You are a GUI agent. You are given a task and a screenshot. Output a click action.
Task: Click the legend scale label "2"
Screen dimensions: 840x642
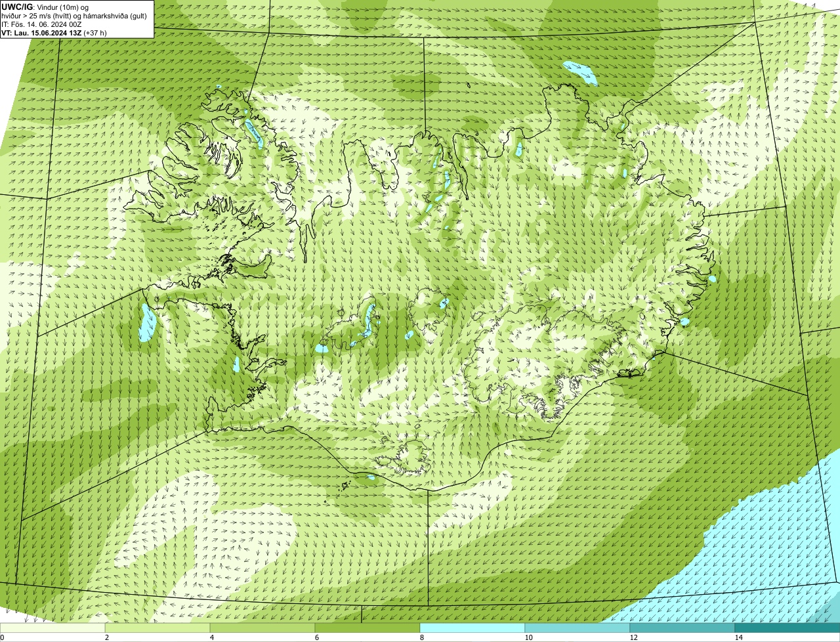[x=106, y=637]
